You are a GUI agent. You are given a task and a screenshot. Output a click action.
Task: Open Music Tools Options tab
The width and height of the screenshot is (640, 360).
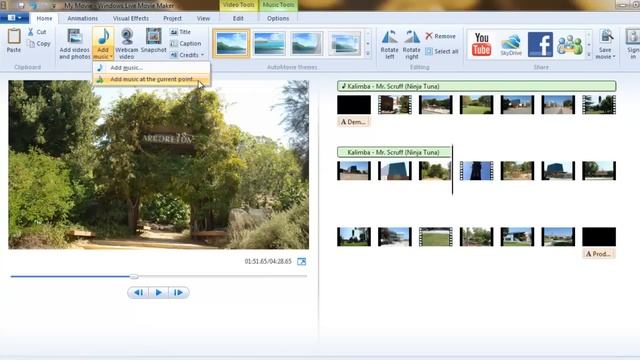tap(278, 18)
